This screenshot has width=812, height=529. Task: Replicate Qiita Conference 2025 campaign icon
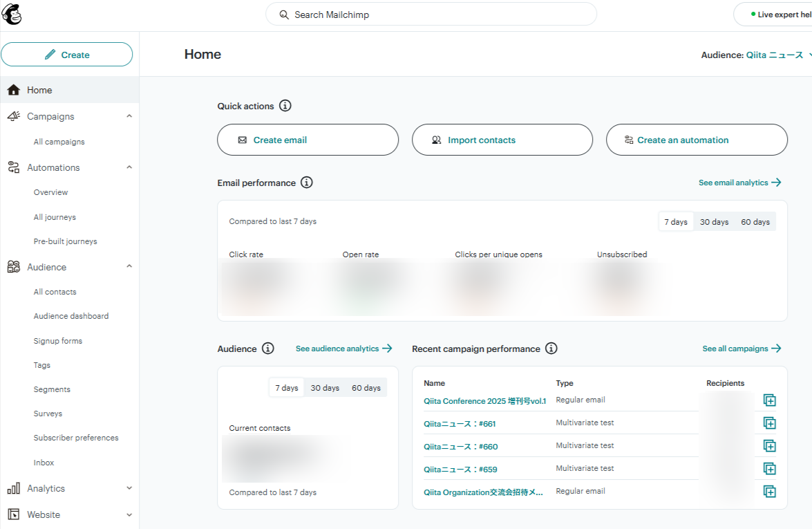770,400
